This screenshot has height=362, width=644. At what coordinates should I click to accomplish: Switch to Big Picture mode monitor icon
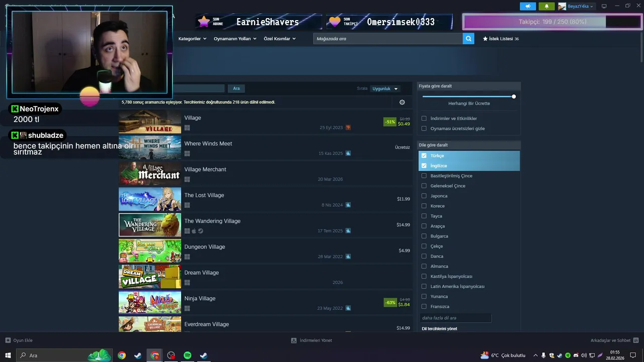coord(604,6)
